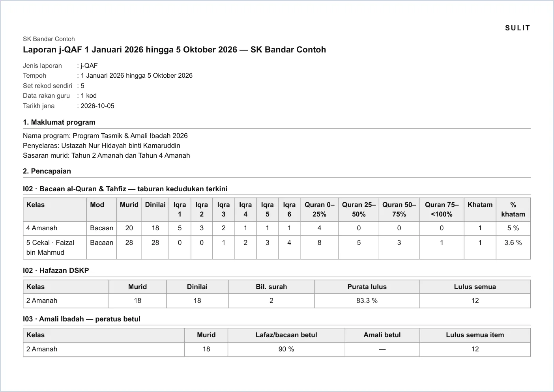Click the Bil. surah column header
This screenshot has width=554, height=392.
point(271,287)
